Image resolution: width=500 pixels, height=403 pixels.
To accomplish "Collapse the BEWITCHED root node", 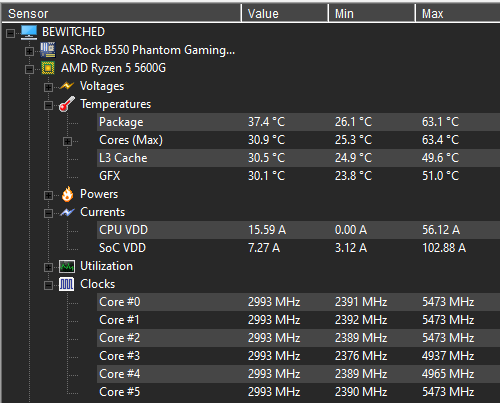I will [x=10, y=33].
